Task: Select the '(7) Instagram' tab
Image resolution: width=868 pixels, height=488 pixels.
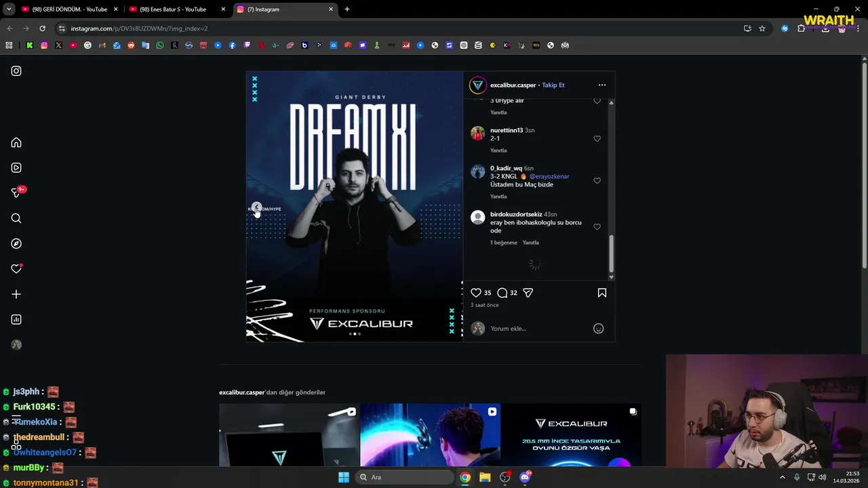Action: pyautogui.click(x=285, y=9)
